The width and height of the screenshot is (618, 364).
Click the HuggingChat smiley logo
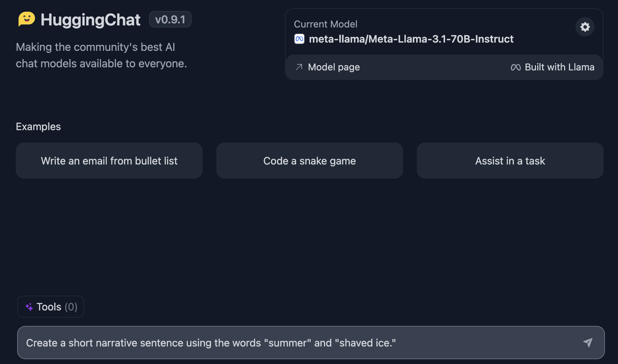tap(26, 19)
